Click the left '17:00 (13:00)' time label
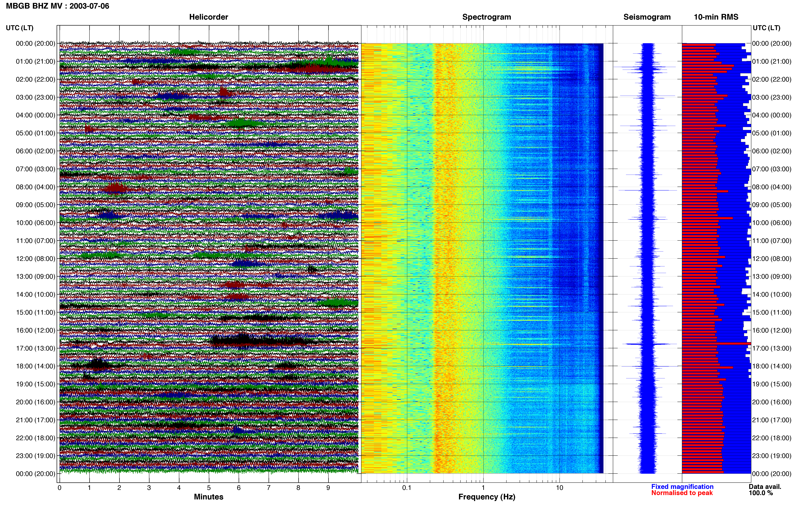812x508 pixels. pos(36,348)
